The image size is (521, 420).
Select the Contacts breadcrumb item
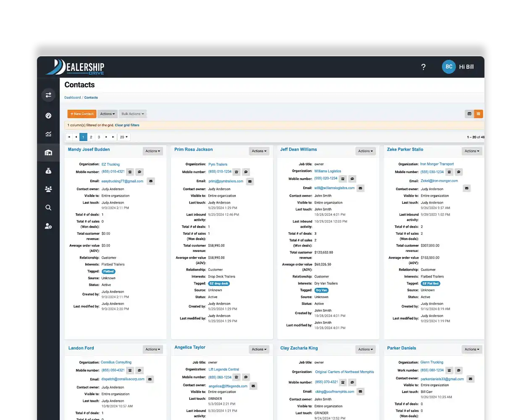tap(91, 97)
